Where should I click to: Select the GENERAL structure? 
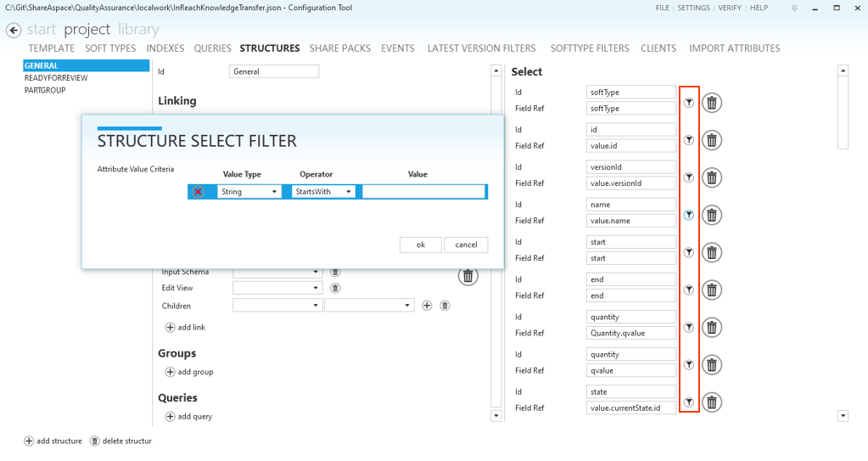(87, 65)
